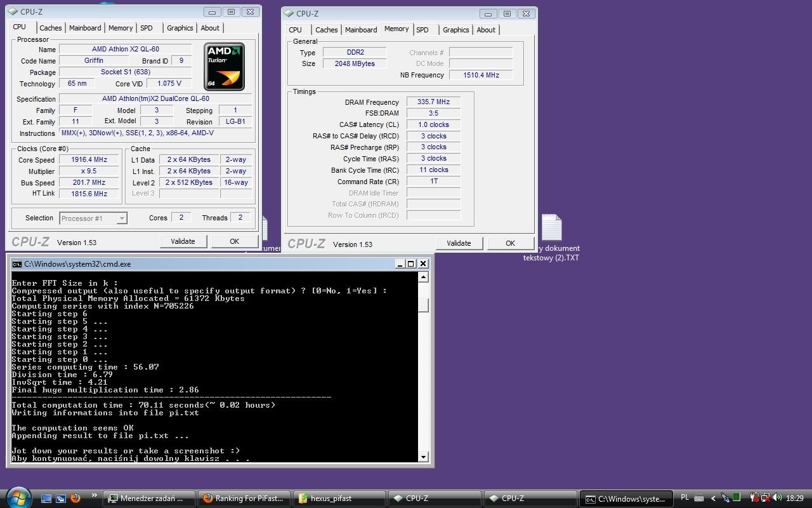The image size is (812, 508).
Task: Click the cmd.exe window title icon
Action: coord(17,264)
